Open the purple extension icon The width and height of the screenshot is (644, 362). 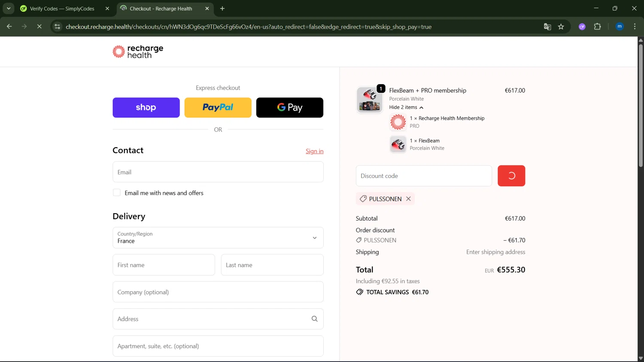coord(582,27)
